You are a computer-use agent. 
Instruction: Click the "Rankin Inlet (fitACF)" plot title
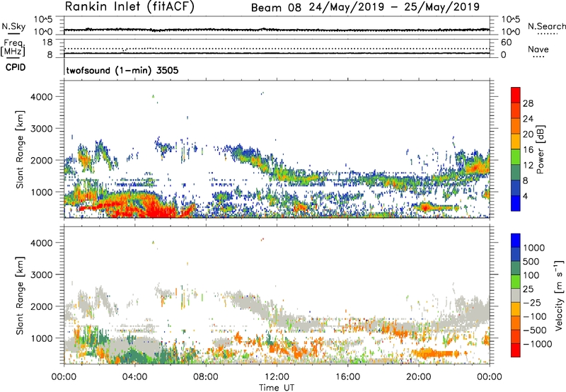click(x=129, y=7)
